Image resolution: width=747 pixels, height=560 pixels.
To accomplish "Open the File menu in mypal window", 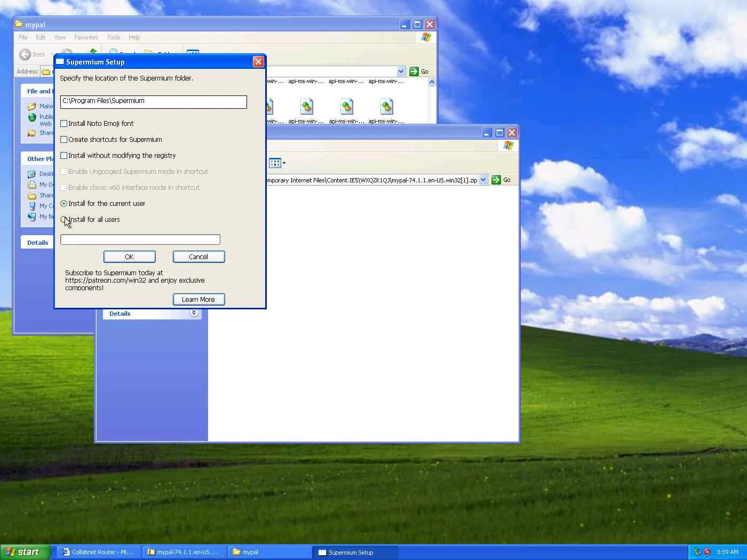I will (x=23, y=37).
